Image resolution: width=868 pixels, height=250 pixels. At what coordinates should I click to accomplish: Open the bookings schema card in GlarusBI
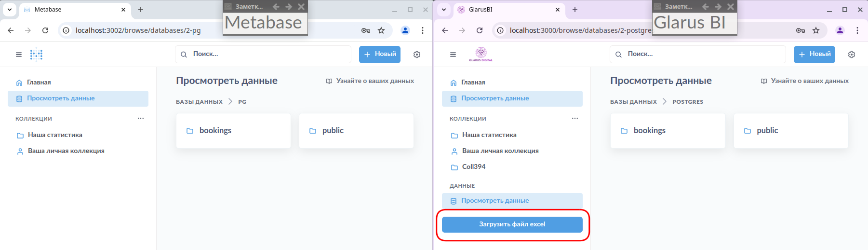pos(668,131)
